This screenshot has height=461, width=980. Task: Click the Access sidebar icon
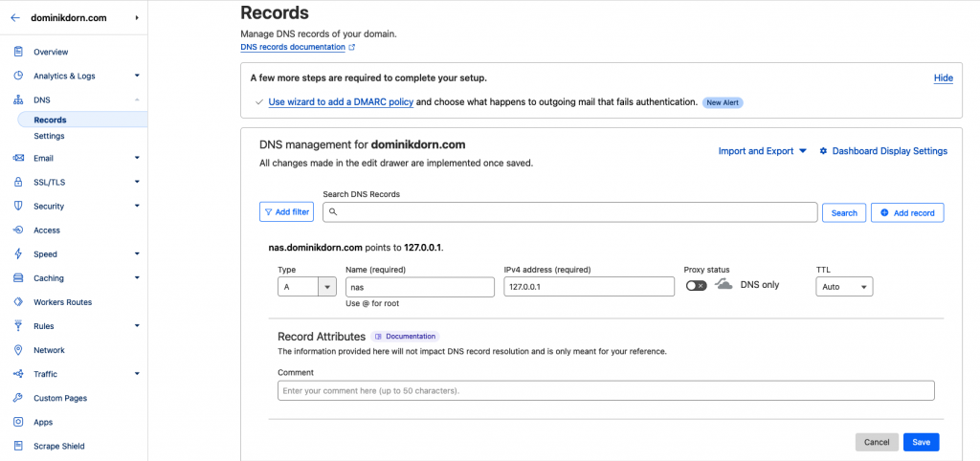(x=18, y=230)
